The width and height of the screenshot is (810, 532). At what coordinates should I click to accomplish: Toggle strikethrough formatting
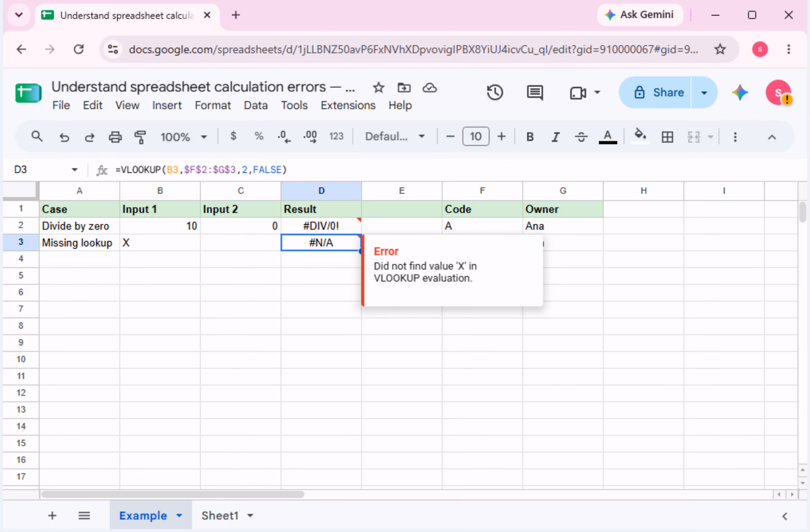[x=581, y=137]
